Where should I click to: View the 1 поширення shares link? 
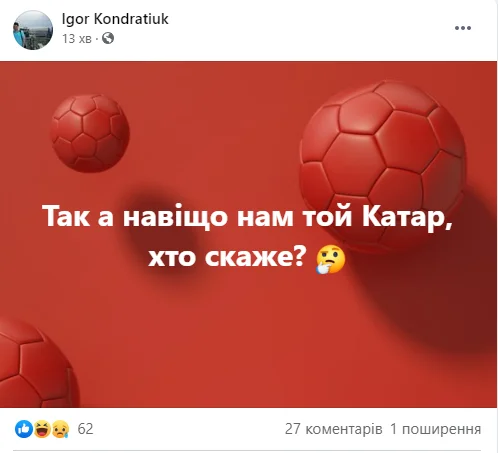coord(435,429)
